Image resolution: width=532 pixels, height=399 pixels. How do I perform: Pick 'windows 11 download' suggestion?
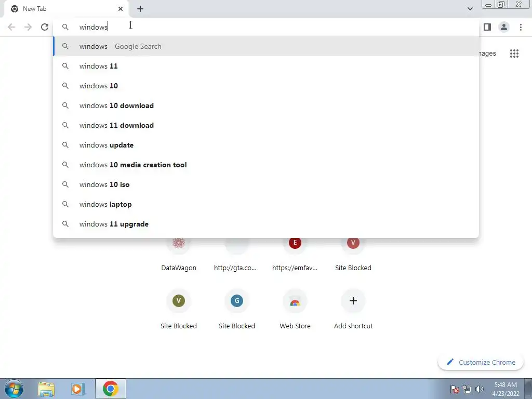point(266,125)
